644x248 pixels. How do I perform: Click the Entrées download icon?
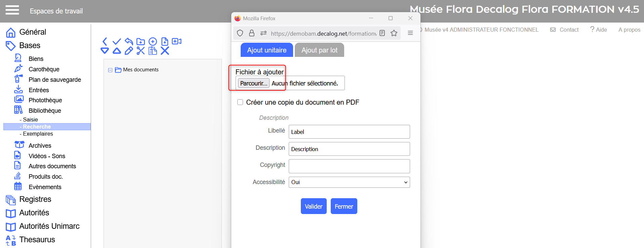[x=18, y=90]
